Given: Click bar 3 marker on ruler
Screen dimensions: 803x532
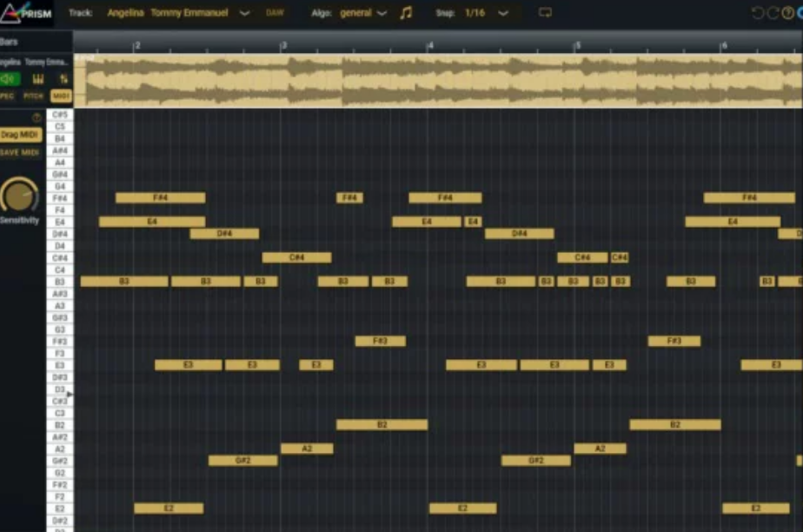Looking at the screenshot, I should (283, 45).
